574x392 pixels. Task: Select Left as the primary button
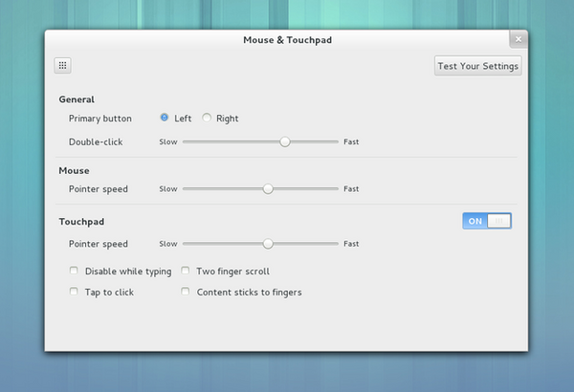coord(165,119)
